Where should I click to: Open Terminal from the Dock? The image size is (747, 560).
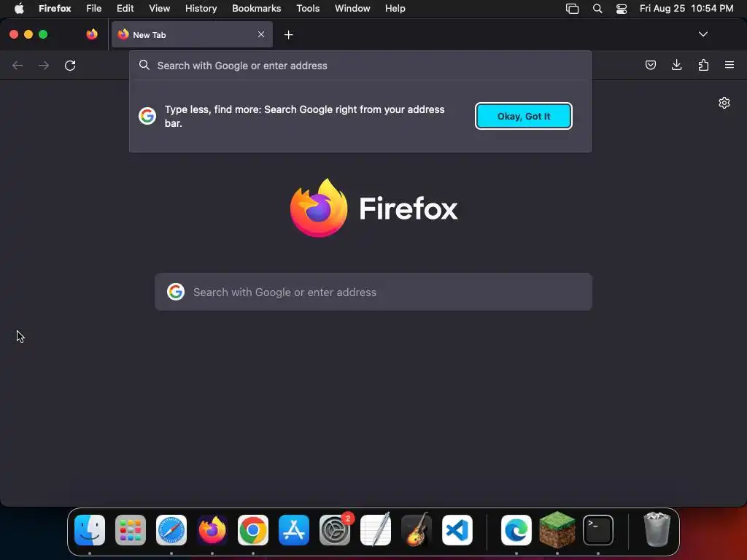(x=598, y=530)
